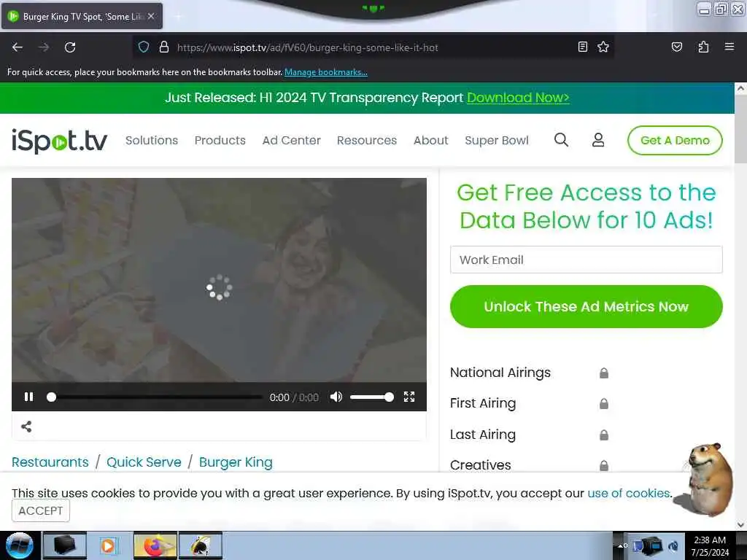Click the National Airings label
This screenshot has height=560, width=747.
pyautogui.click(x=500, y=373)
